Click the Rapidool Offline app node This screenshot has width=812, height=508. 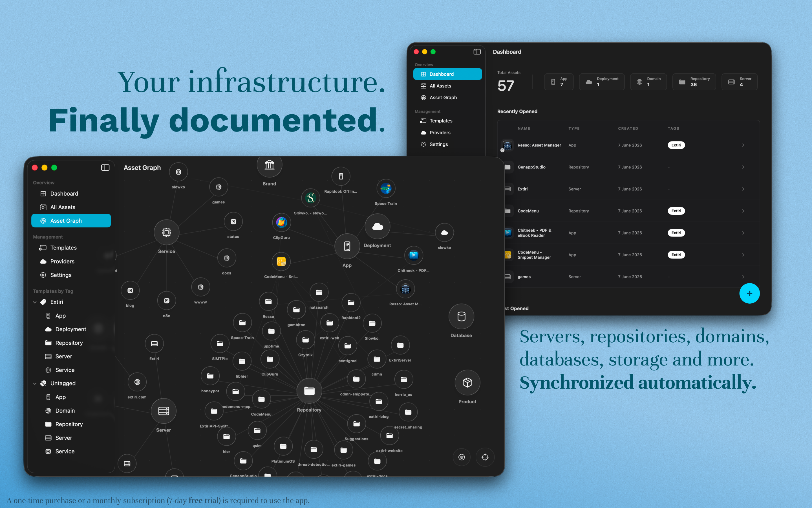click(341, 176)
